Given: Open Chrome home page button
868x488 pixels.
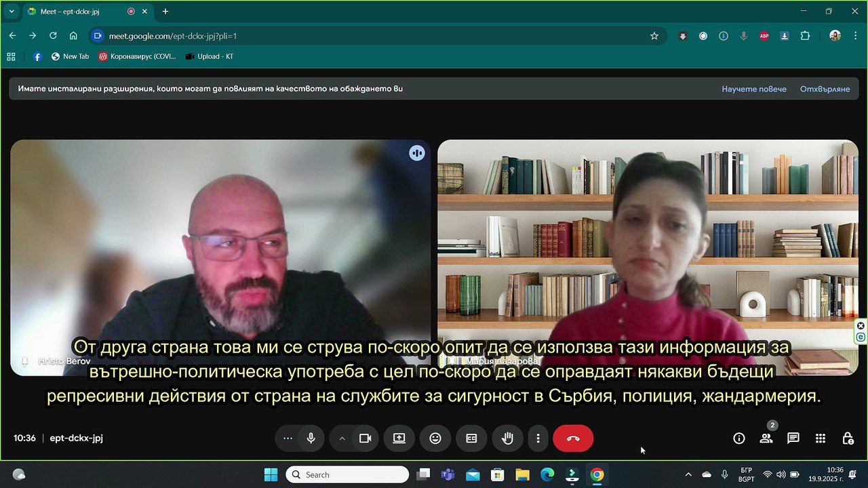Looking at the screenshot, I should (73, 36).
